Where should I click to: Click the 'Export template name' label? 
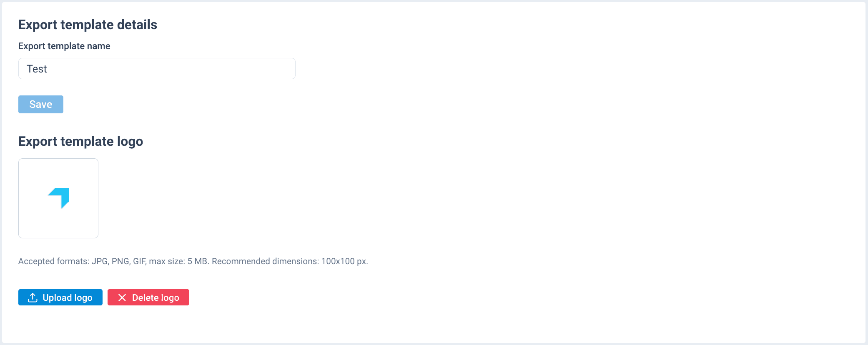pyautogui.click(x=64, y=46)
